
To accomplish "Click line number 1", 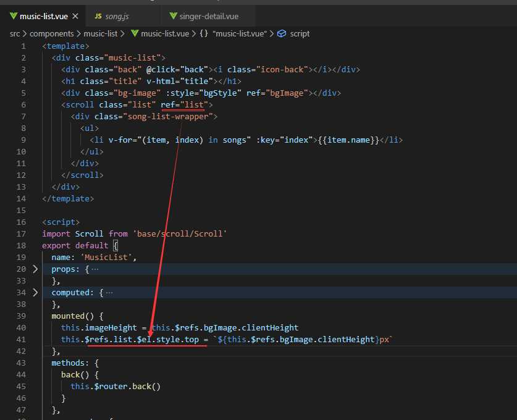I will click(x=23, y=46).
